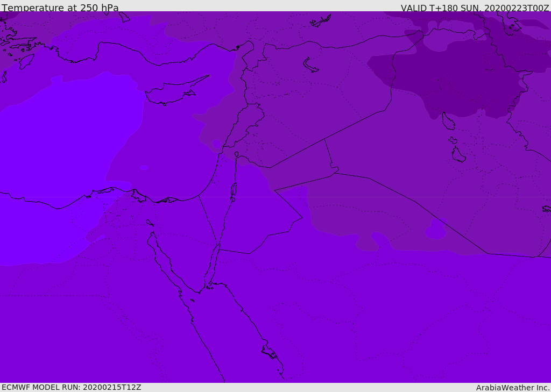551x392 pixels.
Task: Select the 'VALID T+180 SUN. 20200223T00Z' label
Action: (x=475, y=8)
